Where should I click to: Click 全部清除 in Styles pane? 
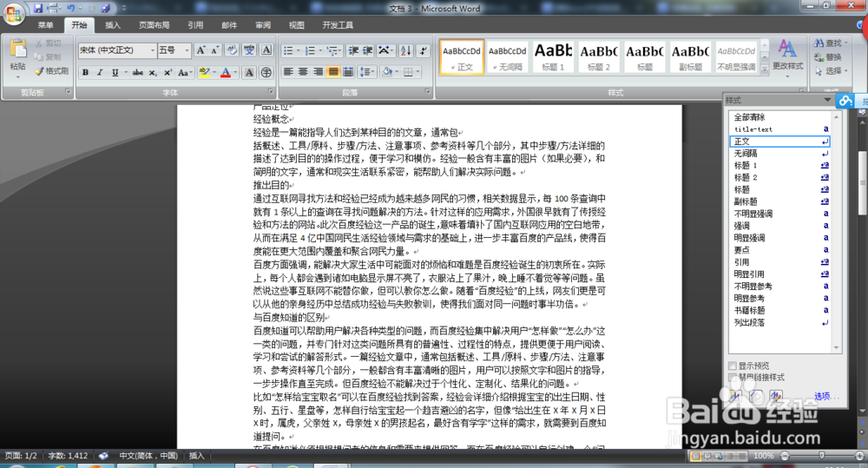pyautogui.click(x=780, y=117)
